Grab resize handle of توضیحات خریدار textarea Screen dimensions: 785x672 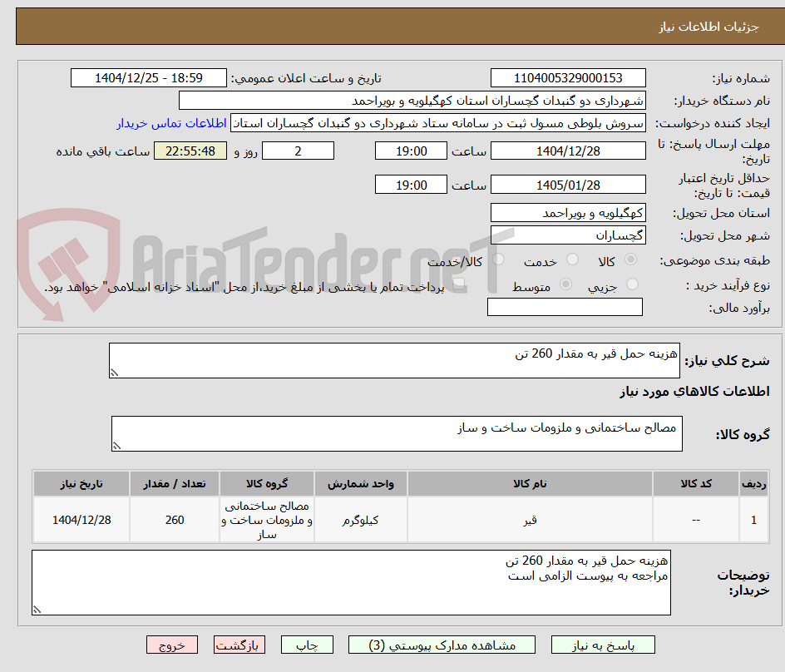click(37, 610)
